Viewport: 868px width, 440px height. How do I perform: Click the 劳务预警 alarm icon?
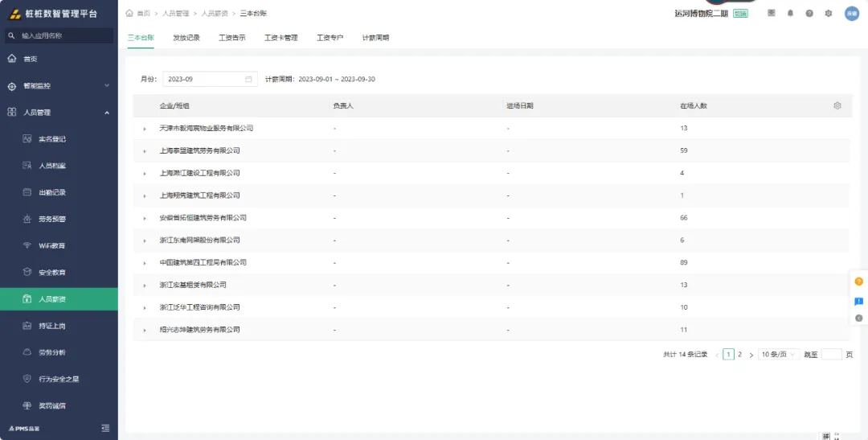[x=27, y=219]
